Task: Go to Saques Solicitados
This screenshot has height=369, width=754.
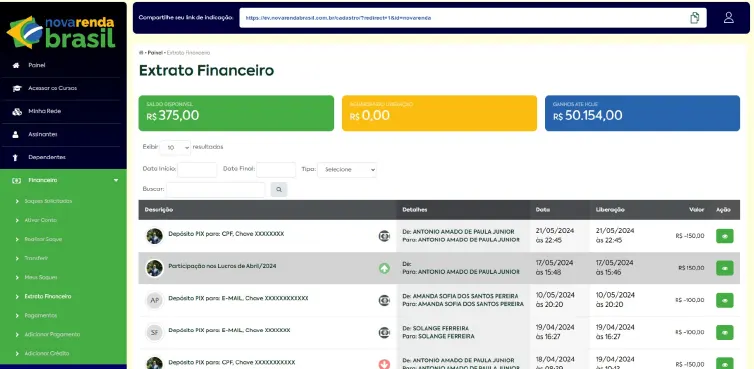Action: tap(48, 201)
